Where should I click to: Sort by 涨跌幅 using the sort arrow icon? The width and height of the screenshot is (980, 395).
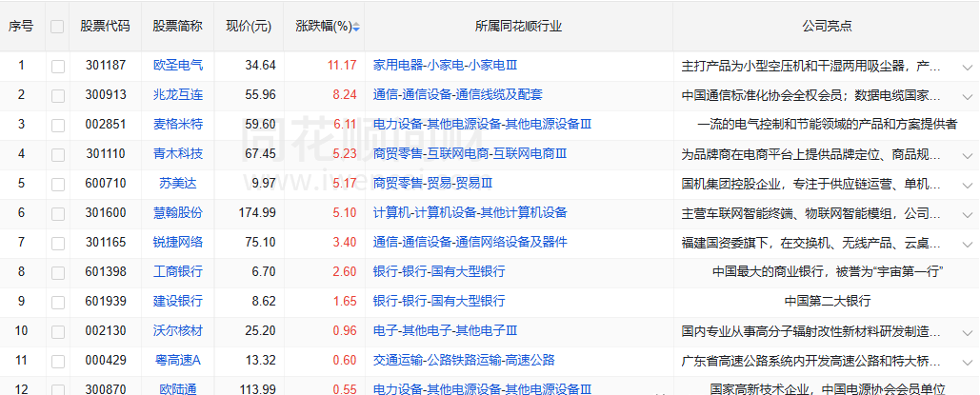click(356, 27)
